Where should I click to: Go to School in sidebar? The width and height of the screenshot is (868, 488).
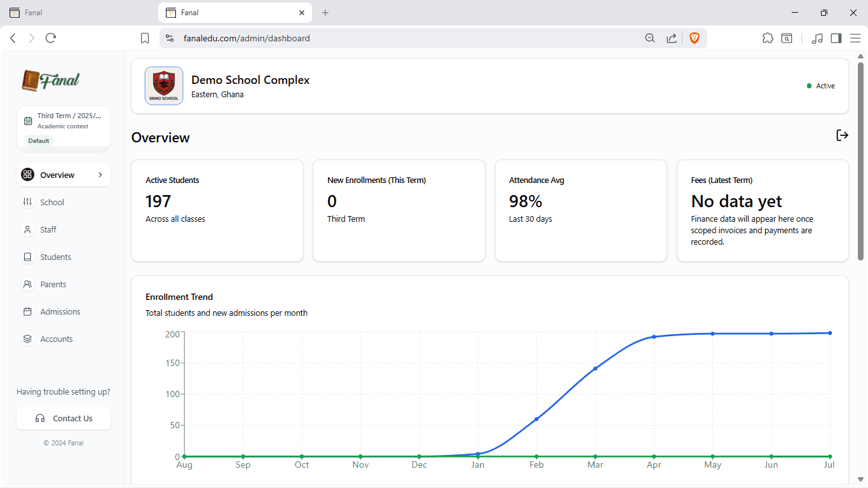tap(64, 202)
